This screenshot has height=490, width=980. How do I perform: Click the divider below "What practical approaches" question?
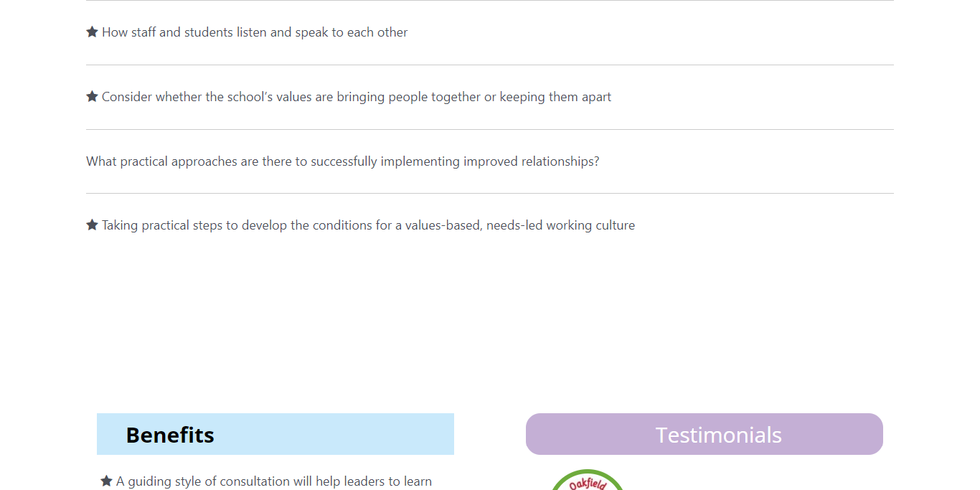[x=490, y=194]
